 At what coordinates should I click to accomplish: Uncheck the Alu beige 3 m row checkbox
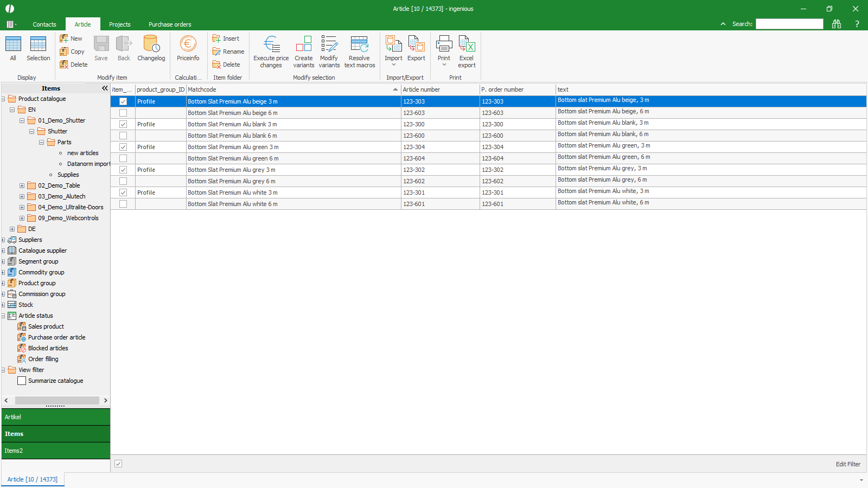tap(123, 101)
